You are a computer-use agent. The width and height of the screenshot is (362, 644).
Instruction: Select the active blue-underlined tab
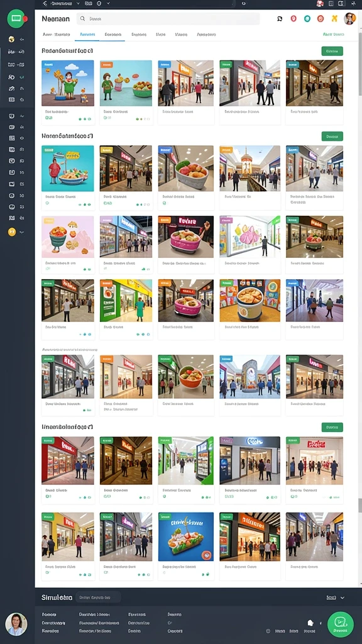[x=87, y=35]
